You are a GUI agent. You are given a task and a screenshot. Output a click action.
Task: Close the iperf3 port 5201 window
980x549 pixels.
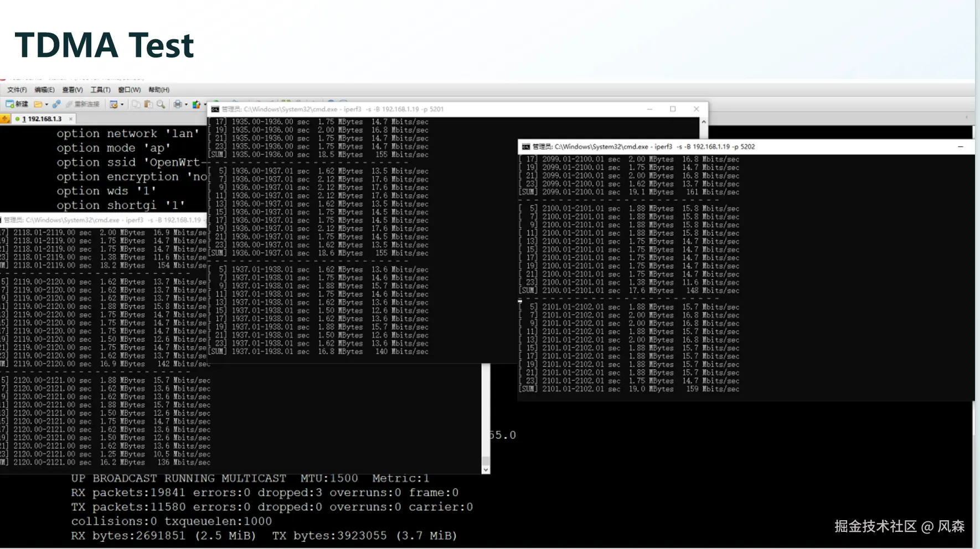[x=697, y=109]
